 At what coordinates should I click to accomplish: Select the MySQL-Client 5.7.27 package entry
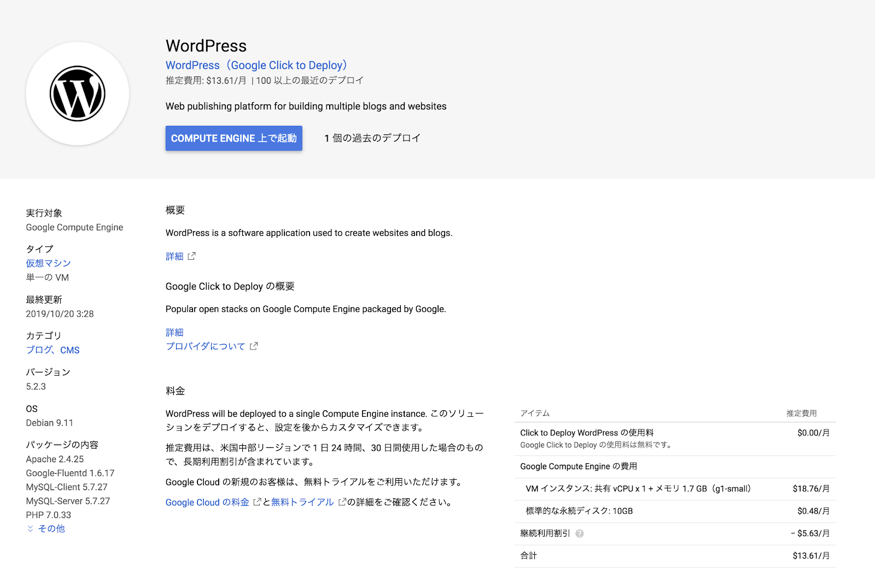[x=67, y=487]
